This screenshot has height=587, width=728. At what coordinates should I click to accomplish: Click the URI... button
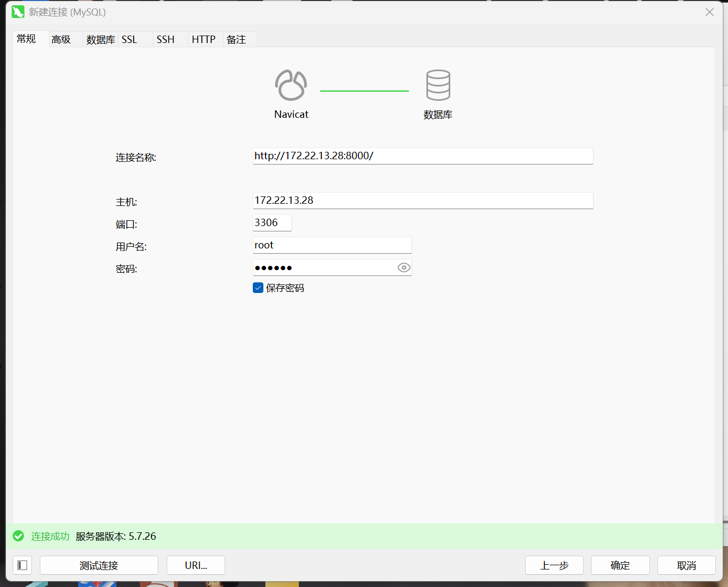196,565
